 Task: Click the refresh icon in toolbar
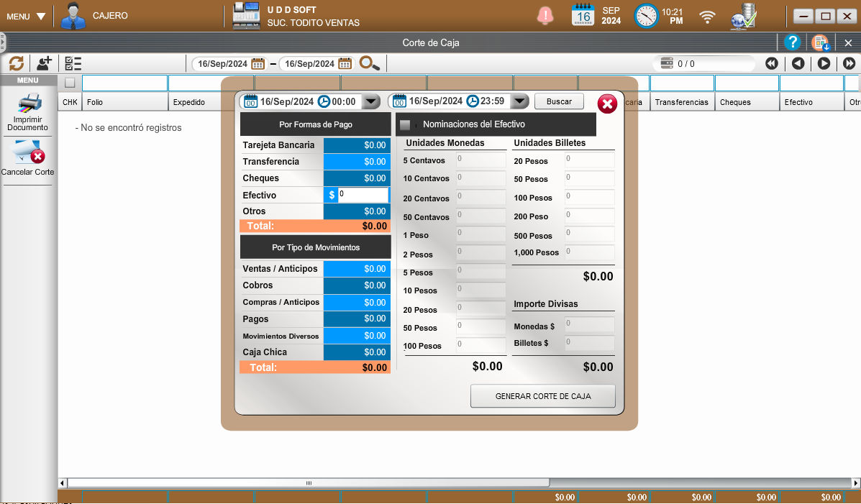[16, 63]
